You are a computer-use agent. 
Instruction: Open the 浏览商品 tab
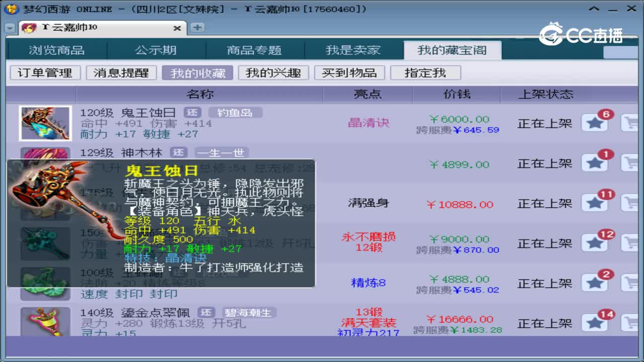point(56,50)
